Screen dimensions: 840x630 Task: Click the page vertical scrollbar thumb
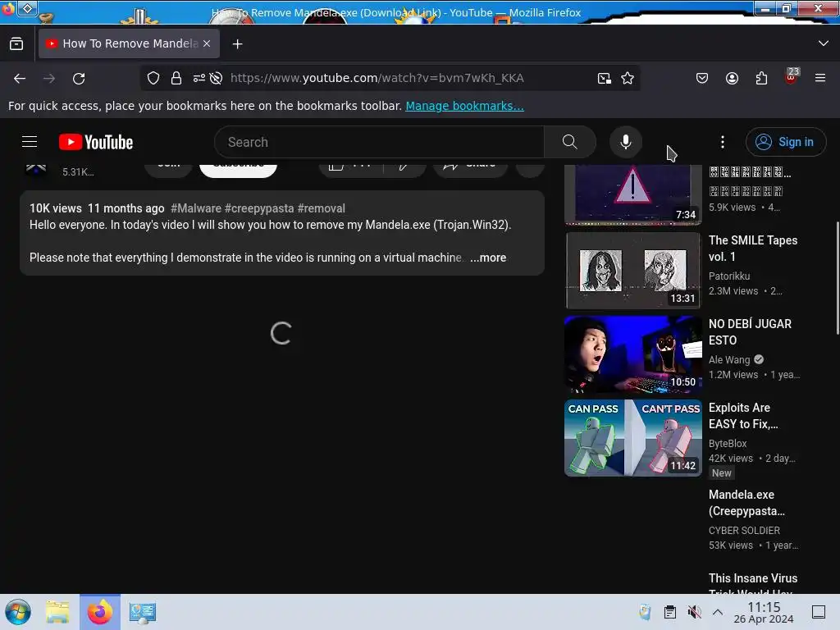[838, 277]
